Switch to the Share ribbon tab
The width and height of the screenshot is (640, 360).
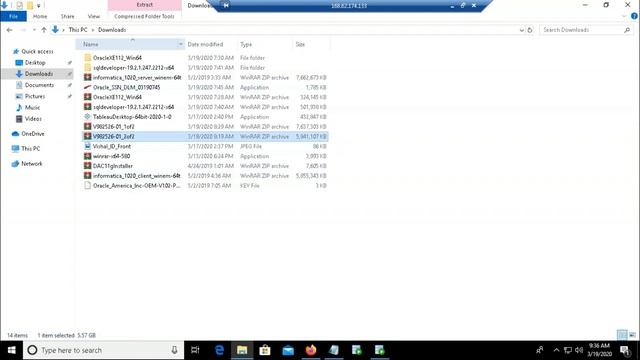68,16
